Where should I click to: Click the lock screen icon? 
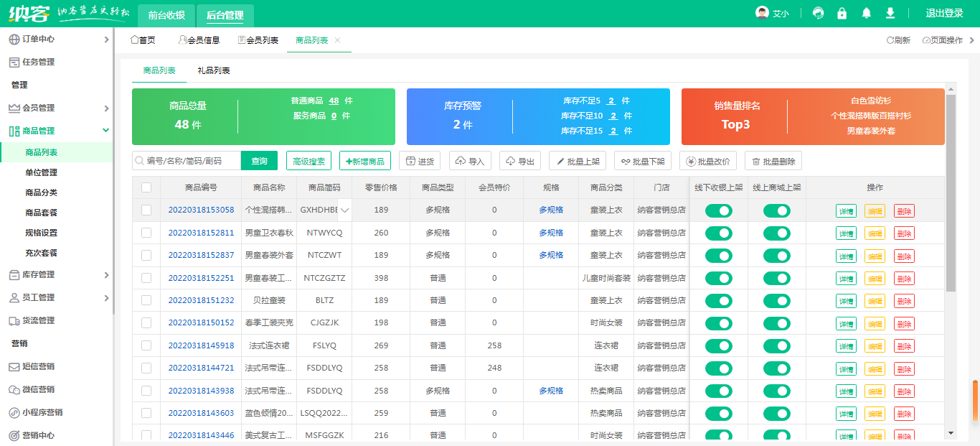[842, 14]
